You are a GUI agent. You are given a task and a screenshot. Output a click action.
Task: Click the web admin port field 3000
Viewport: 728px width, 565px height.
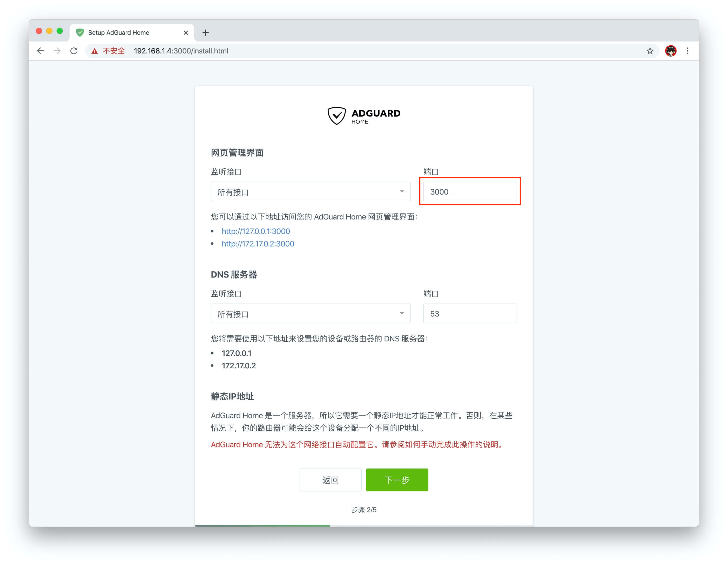(x=470, y=191)
